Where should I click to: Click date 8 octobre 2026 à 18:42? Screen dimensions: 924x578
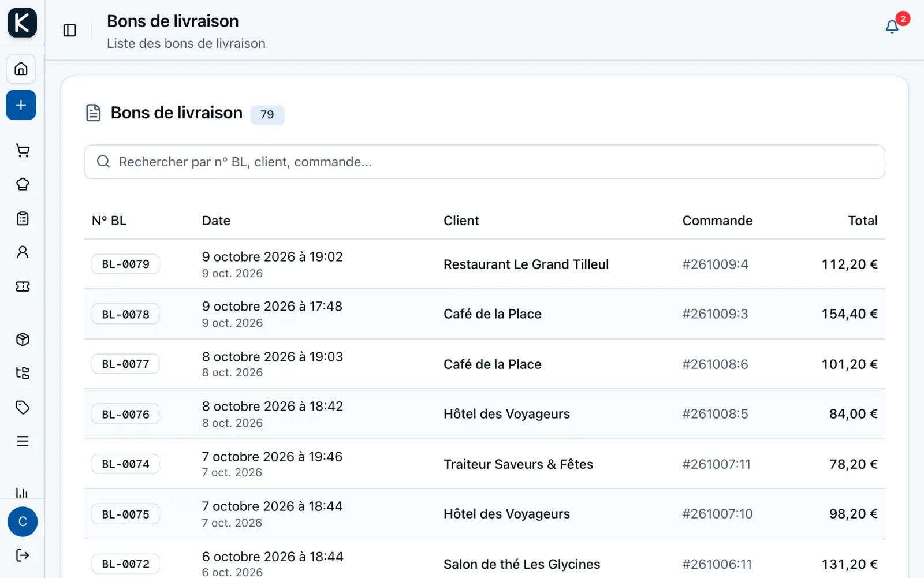273,407
